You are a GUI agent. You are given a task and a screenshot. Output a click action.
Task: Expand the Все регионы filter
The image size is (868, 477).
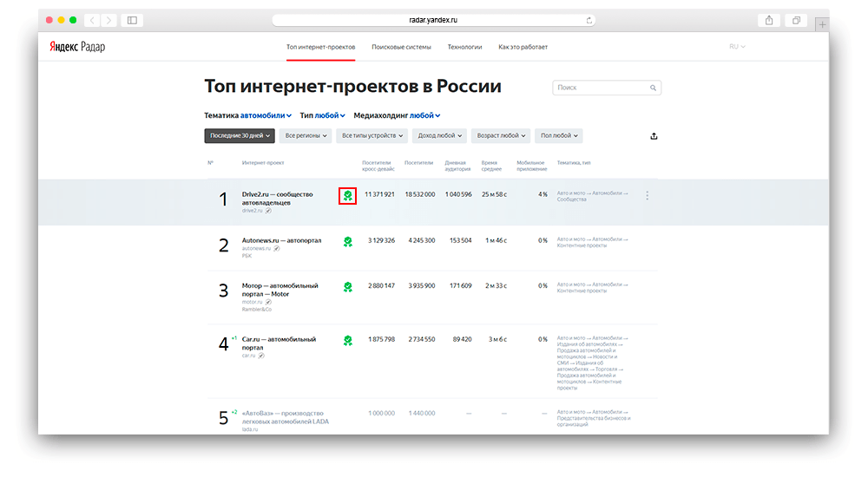point(306,135)
